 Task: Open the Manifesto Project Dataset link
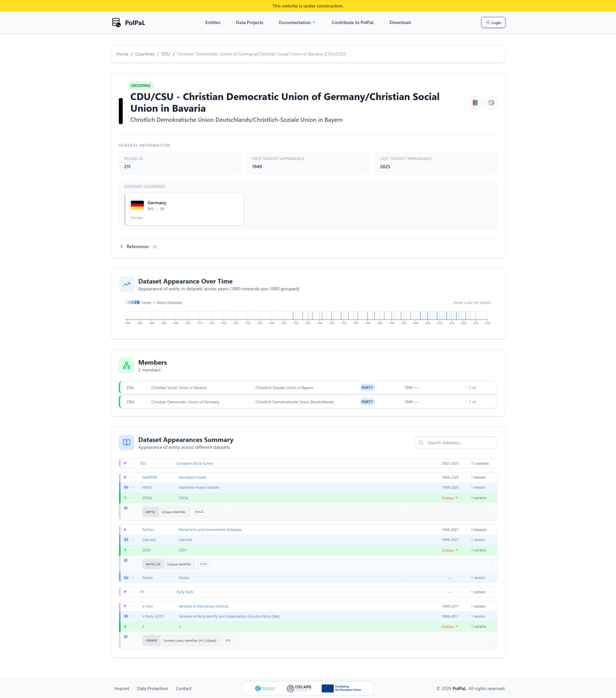pyautogui.click(x=199, y=488)
